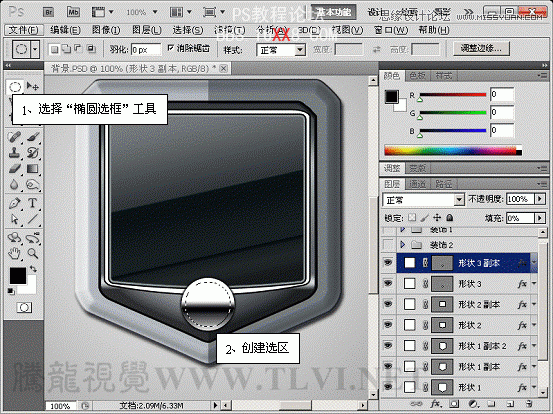
Task: Select the 3D Object Rotate tool
Action: (14, 237)
